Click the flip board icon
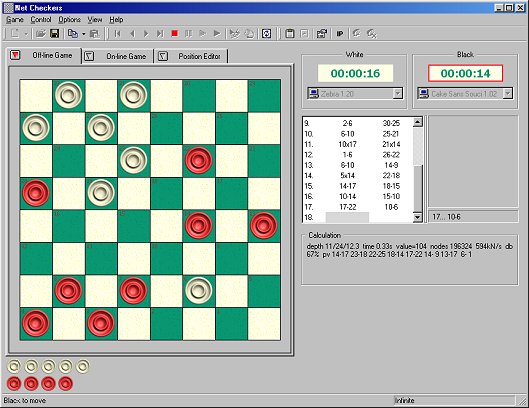This screenshot has width=529, height=408. coord(267,33)
